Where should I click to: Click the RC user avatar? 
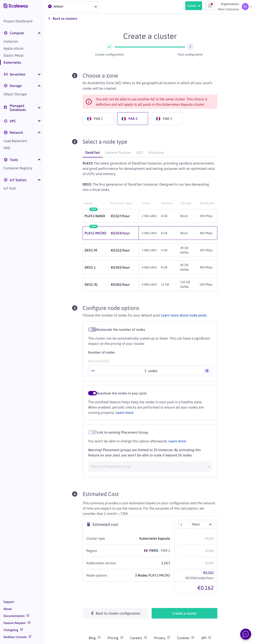pos(245,7)
